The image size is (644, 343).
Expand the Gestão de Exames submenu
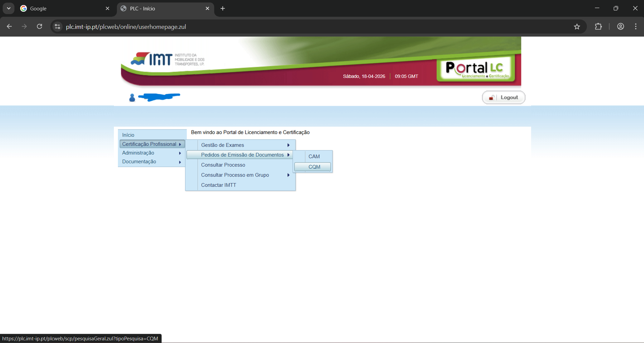[240, 145]
